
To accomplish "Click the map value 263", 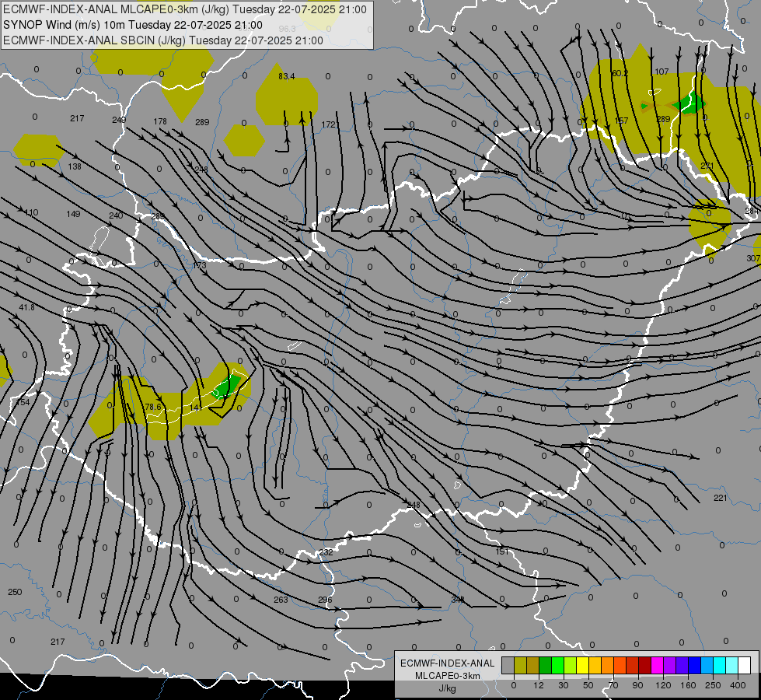I will pyautogui.click(x=281, y=600).
